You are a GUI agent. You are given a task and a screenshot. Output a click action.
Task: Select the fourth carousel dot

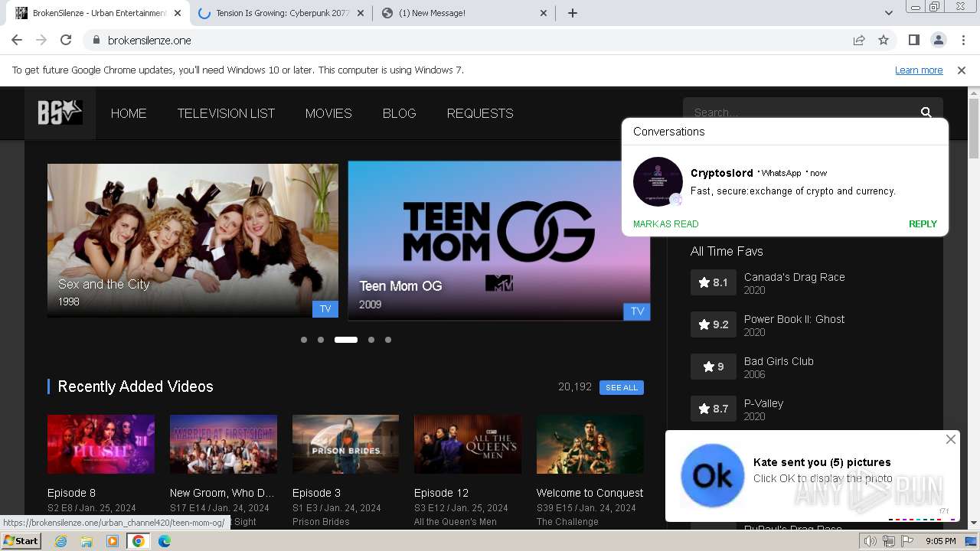tap(371, 340)
